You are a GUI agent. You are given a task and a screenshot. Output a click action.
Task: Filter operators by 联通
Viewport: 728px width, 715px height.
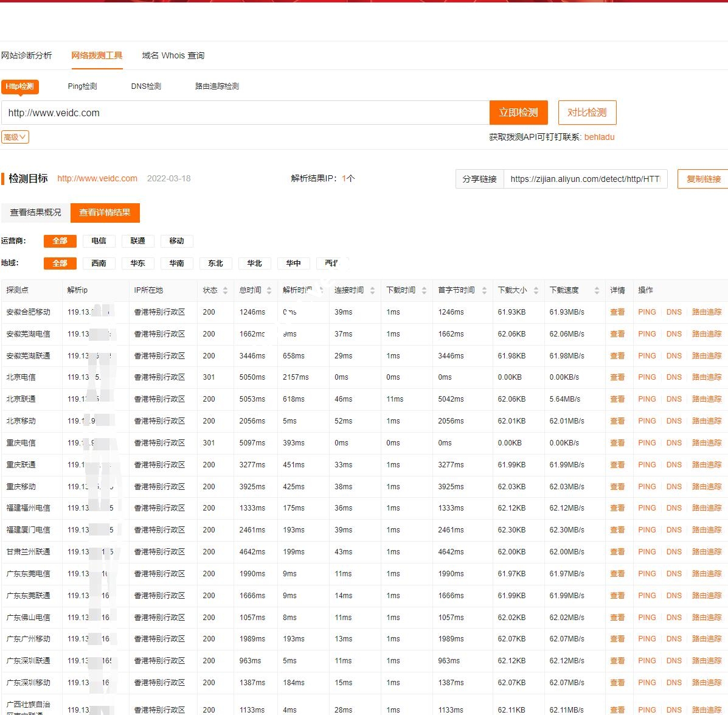click(x=137, y=241)
